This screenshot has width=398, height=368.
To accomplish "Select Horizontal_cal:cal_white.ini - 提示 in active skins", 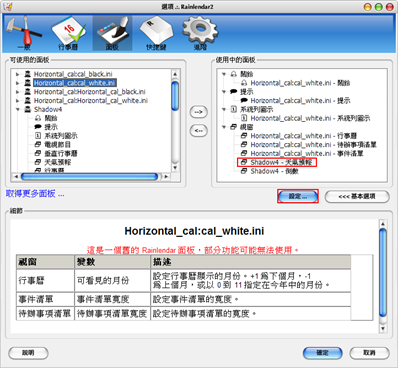I will tap(300, 101).
